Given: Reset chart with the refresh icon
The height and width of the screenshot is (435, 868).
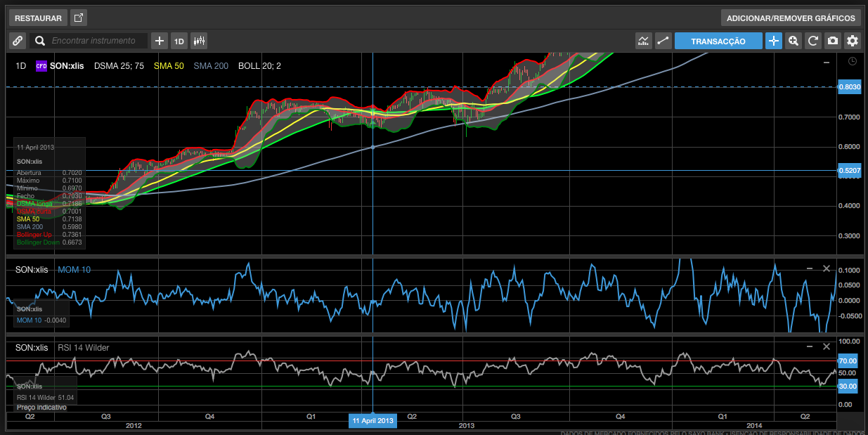Looking at the screenshot, I should click(x=813, y=41).
